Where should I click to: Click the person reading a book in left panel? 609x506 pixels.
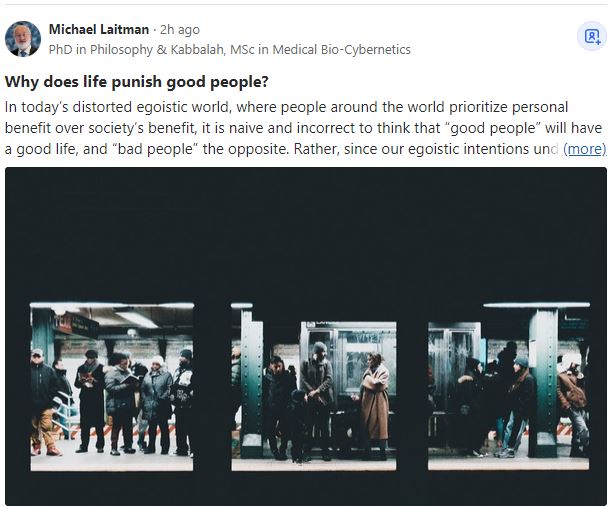pyautogui.click(x=121, y=402)
